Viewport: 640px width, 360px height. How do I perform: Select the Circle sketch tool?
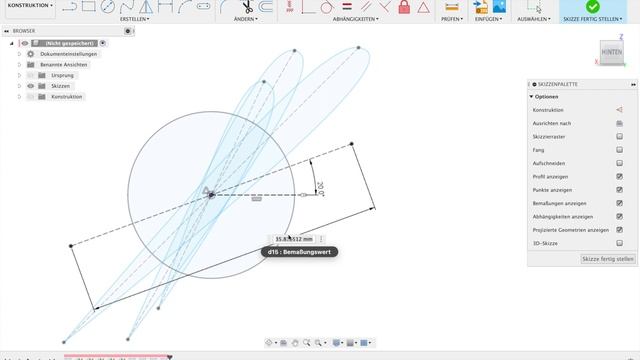(x=108, y=7)
